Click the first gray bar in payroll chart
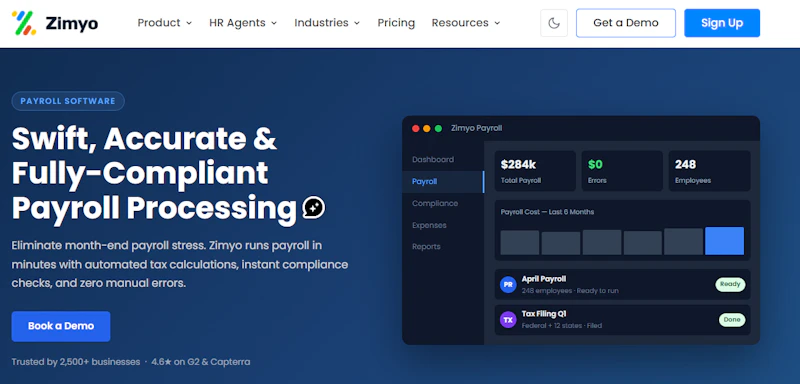This screenshot has width=800, height=384. [x=519, y=243]
